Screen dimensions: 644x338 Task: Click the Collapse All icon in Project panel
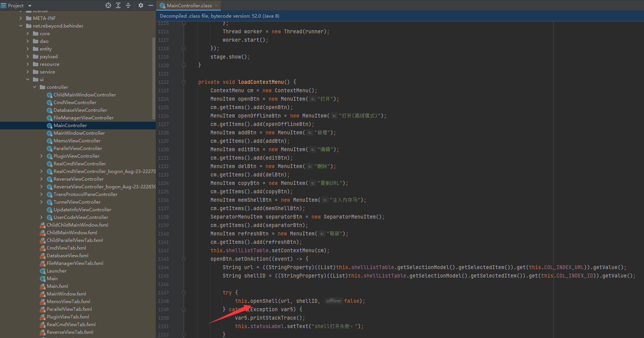(128, 5)
